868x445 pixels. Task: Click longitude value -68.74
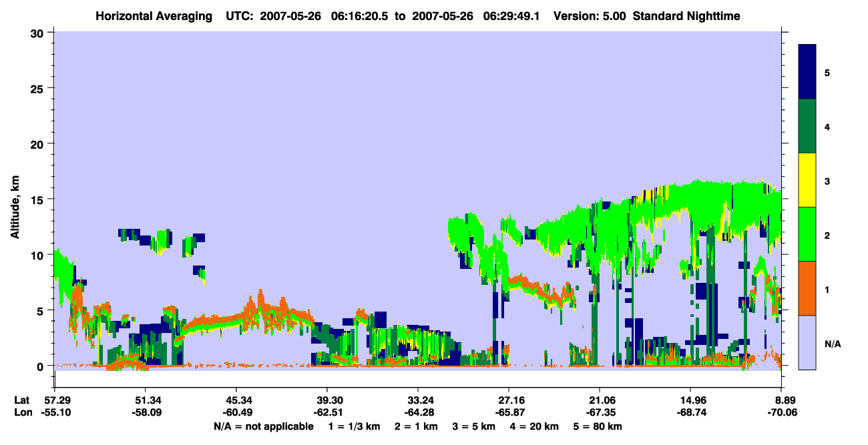[x=690, y=412]
